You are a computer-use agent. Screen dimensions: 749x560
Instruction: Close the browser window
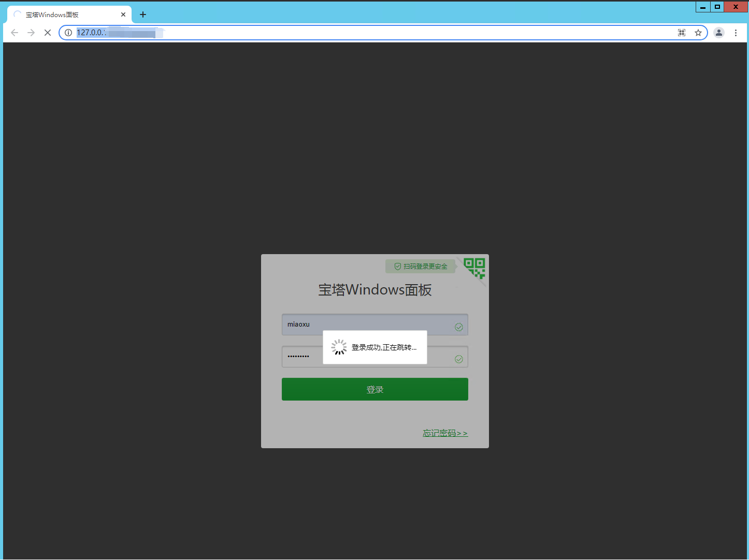point(736,7)
